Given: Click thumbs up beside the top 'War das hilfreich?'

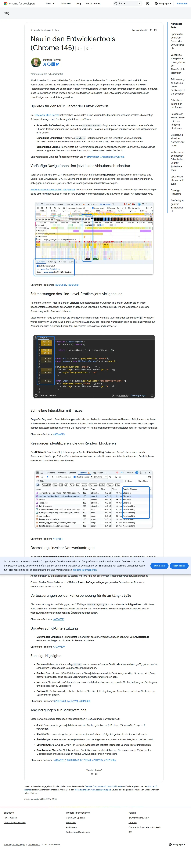Looking at the screenshot, I should (151, 30).
